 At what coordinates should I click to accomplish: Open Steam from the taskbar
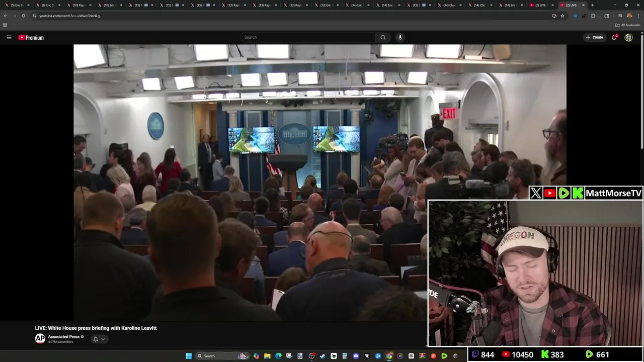[322, 356]
